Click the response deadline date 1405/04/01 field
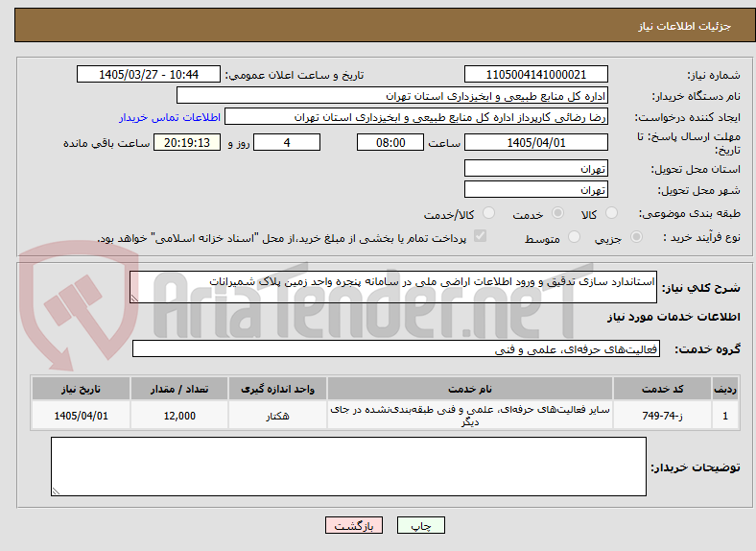The width and height of the screenshot is (756, 551). pyautogui.click(x=536, y=142)
